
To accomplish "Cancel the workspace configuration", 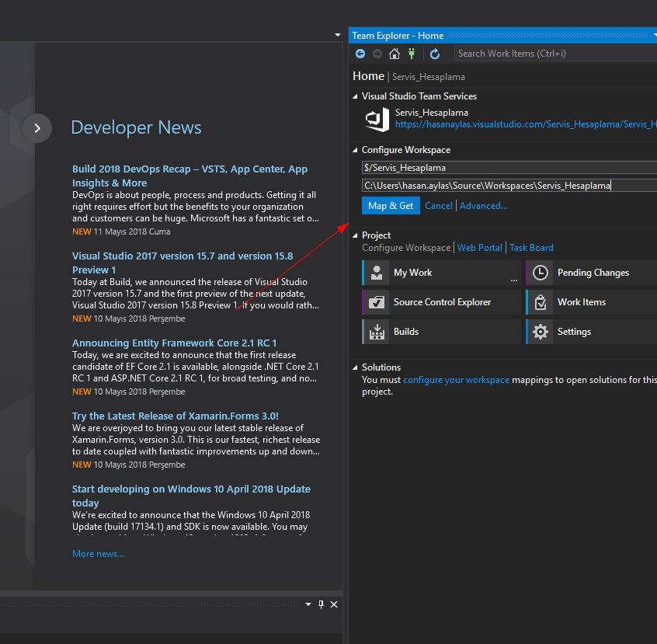I will point(438,206).
